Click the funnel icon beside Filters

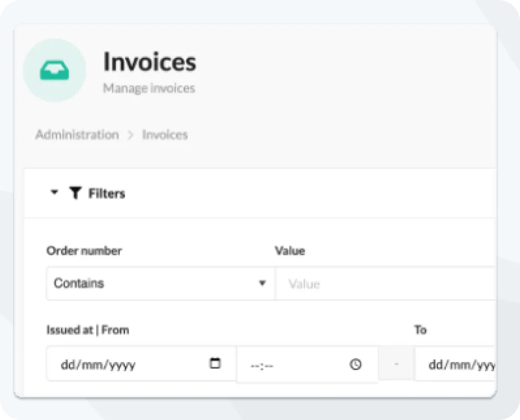(75, 193)
